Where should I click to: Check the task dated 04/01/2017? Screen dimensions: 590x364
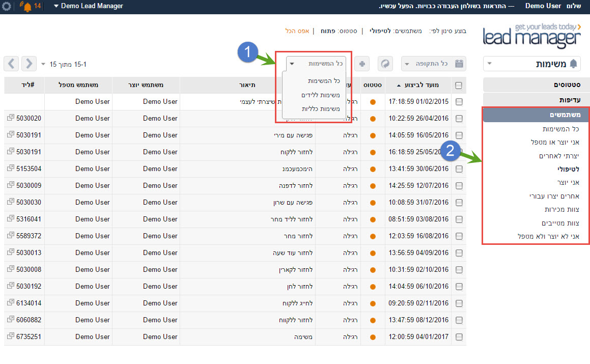tap(459, 337)
